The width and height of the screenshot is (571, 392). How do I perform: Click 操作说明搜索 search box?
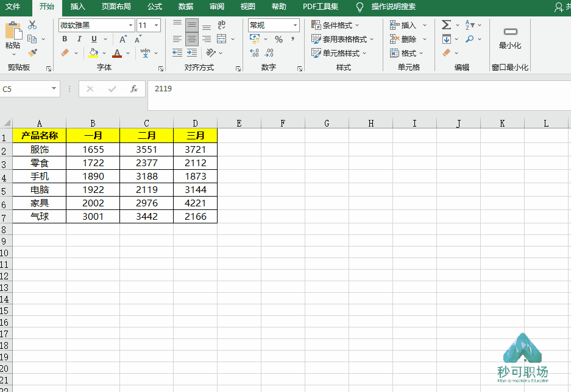click(x=393, y=7)
